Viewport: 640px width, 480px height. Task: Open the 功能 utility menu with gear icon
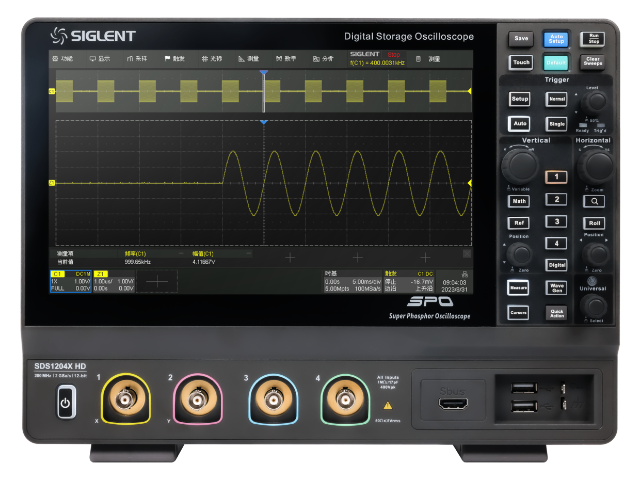tap(62, 59)
